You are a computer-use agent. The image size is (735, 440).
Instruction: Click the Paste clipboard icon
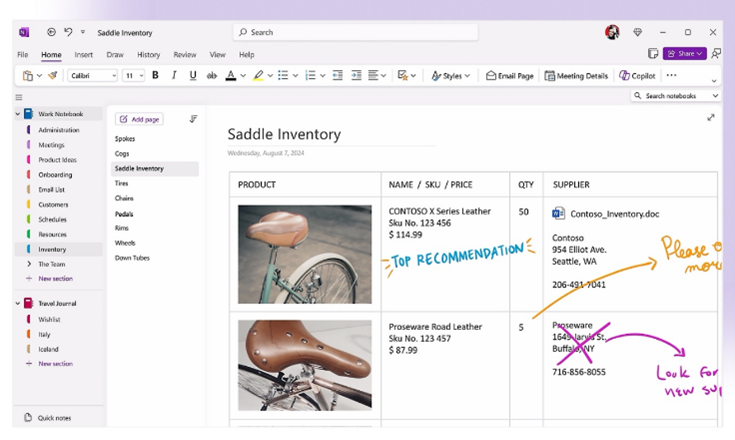point(28,75)
